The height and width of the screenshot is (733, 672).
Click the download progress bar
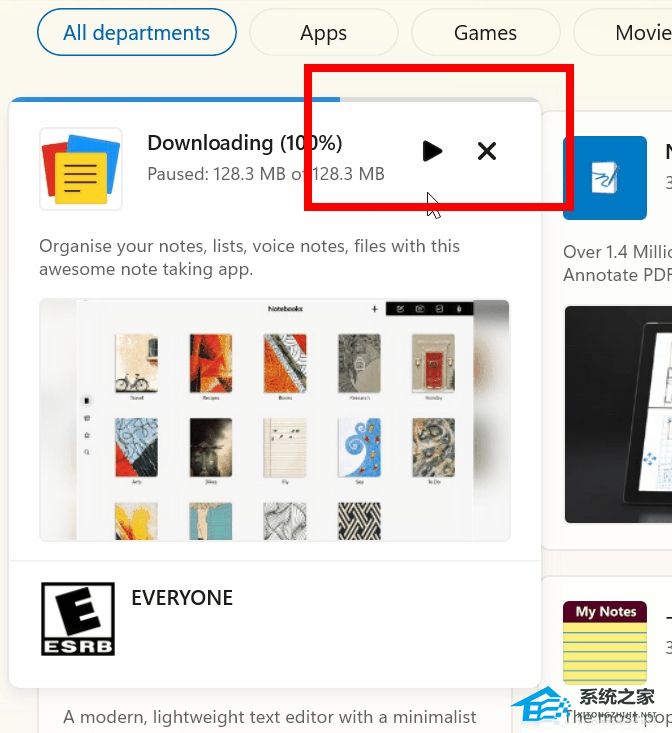pyautogui.click(x=275, y=99)
